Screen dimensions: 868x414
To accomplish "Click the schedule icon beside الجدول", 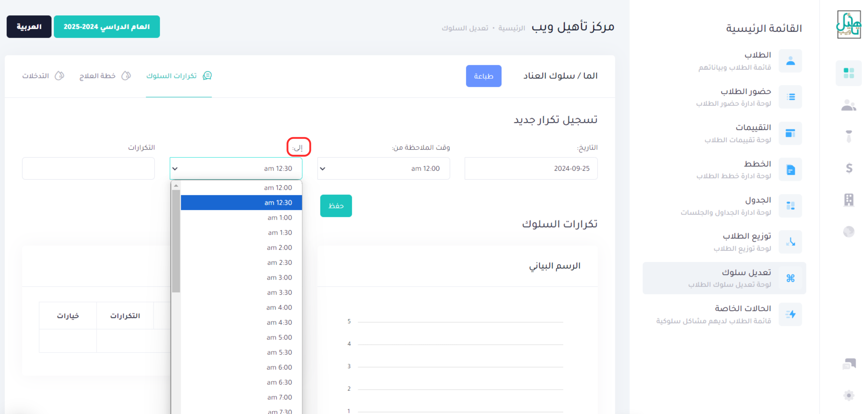I will (790, 206).
